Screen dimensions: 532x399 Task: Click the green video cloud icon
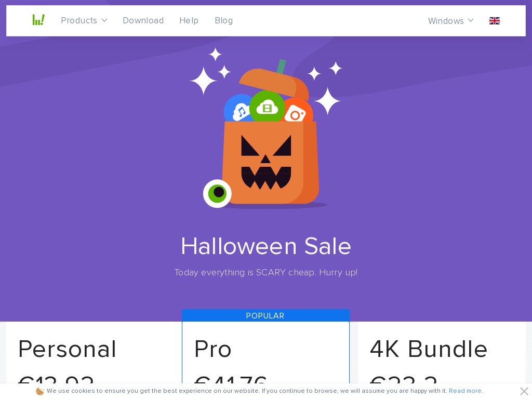tap(267, 106)
